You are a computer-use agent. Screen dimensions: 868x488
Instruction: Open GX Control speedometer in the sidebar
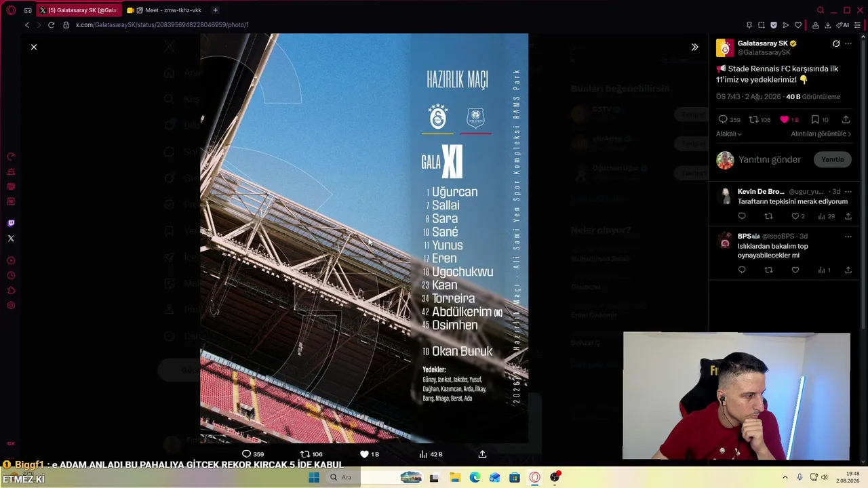[x=11, y=157]
